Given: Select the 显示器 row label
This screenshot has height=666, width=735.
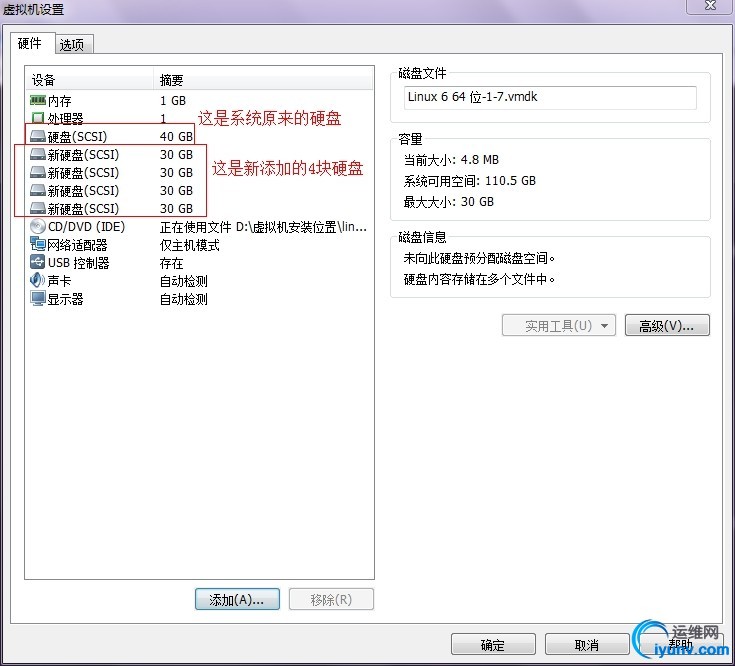Looking at the screenshot, I should [x=66, y=299].
